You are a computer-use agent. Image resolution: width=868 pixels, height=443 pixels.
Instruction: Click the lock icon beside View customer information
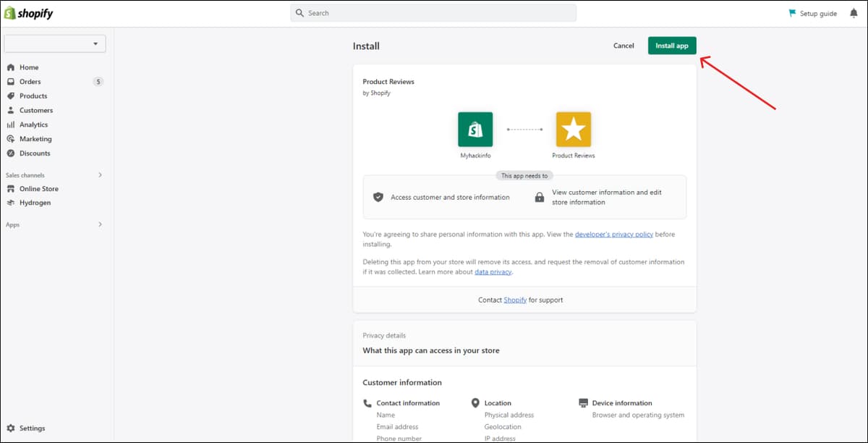click(x=539, y=197)
